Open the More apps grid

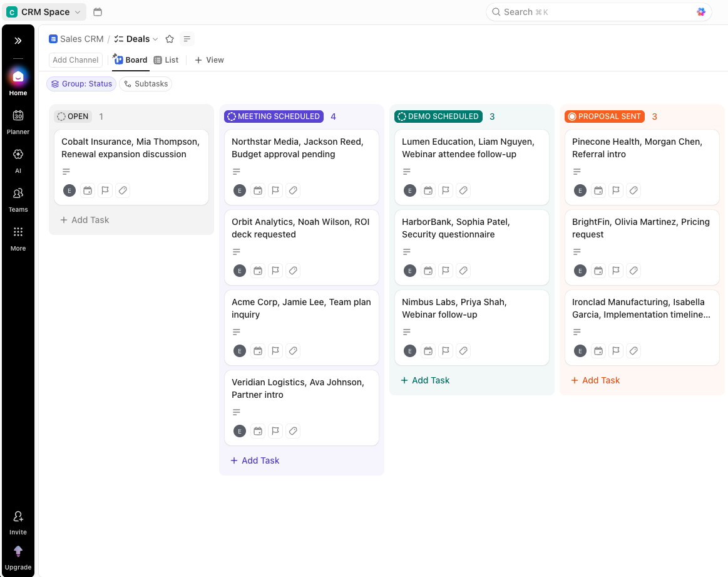pos(18,239)
